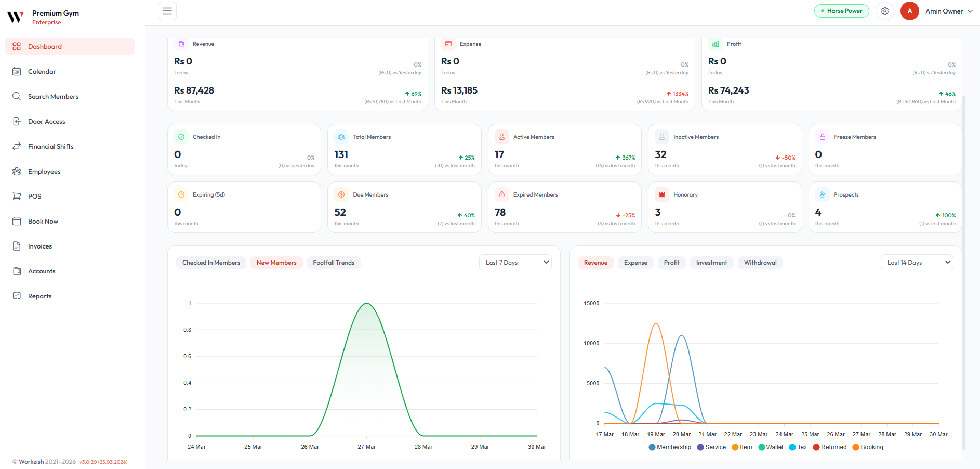Open the Last 7 Days dropdown
This screenshot has height=469, width=980.
click(x=515, y=263)
